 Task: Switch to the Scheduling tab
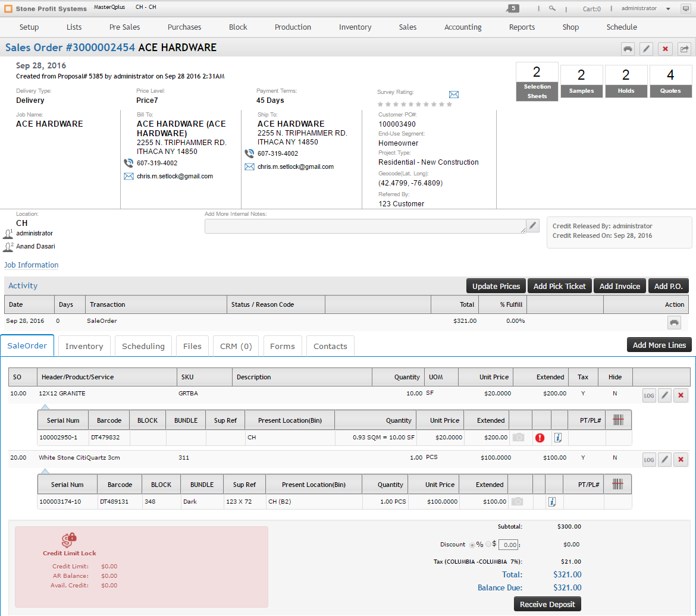pos(143,346)
